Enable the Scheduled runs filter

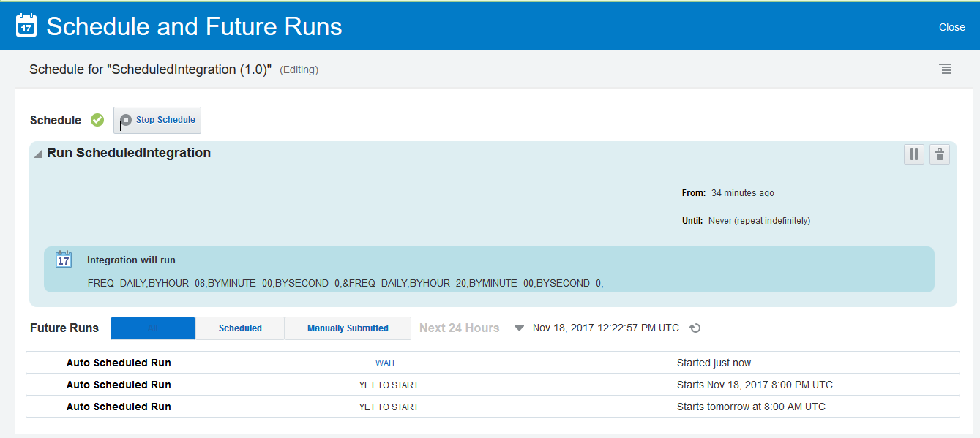pyautogui.click(x=239, y=328)
